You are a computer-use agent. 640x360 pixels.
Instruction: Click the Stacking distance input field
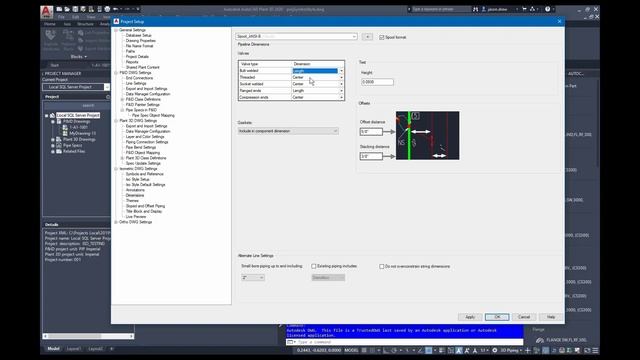tap(371, 156)
